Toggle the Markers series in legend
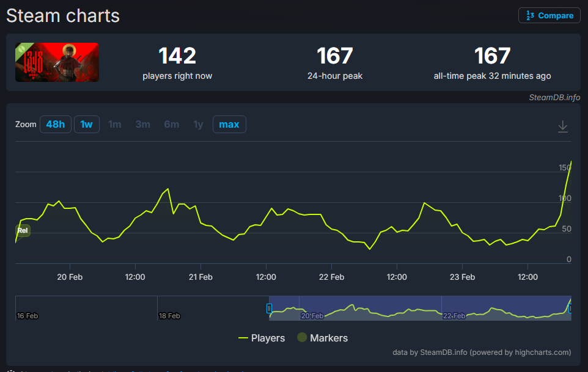The width and height of the screenshot is (588, 372). pyautogui.click(x=323, y=338)
